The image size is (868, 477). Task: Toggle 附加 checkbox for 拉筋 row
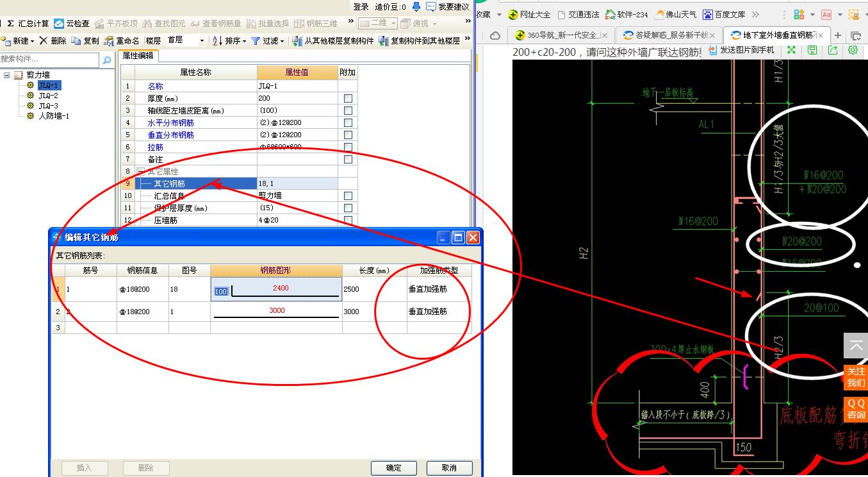348,147
